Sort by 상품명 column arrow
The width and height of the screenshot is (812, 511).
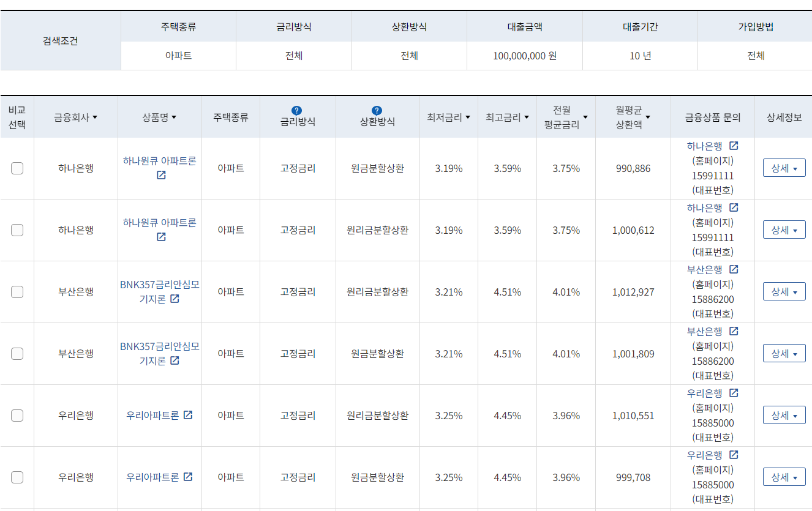tap(174, 117)
